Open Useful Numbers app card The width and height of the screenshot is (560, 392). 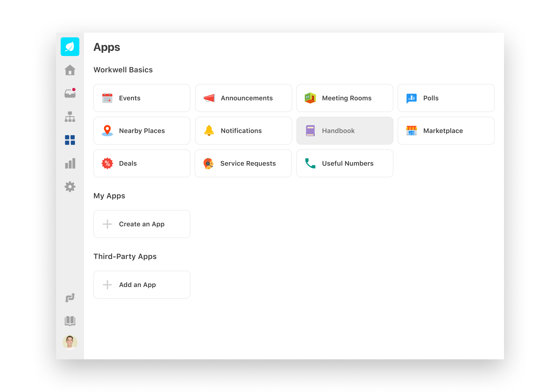tap(344, 163)
